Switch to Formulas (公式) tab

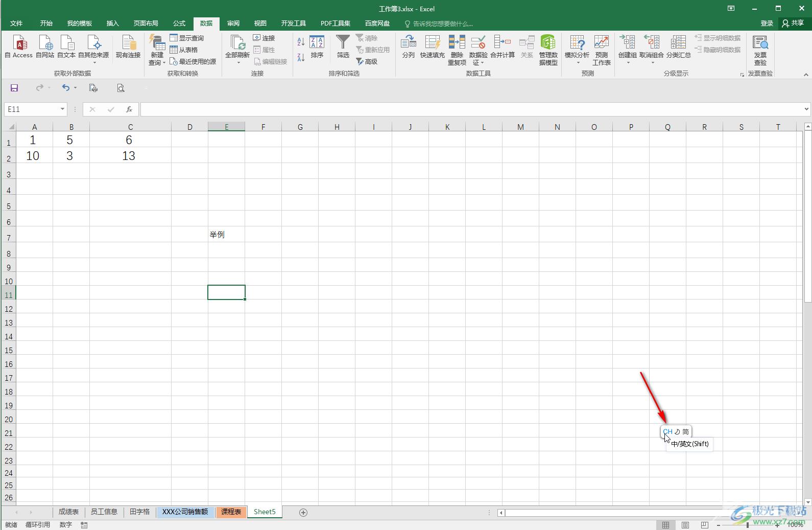click(179, 24)
